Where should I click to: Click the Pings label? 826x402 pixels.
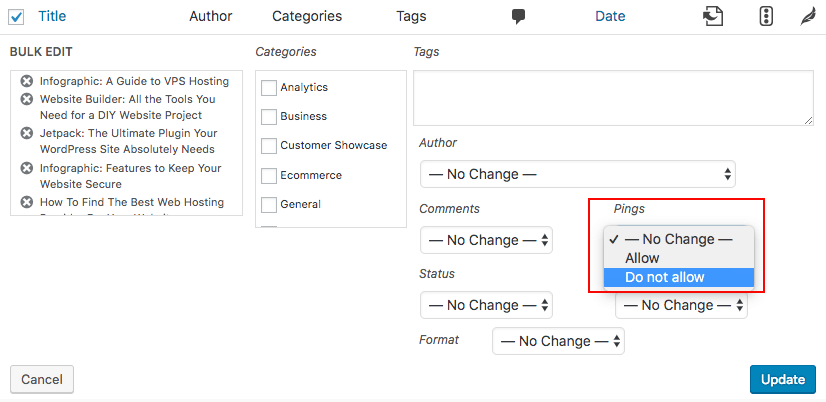(x=629, y=209)
